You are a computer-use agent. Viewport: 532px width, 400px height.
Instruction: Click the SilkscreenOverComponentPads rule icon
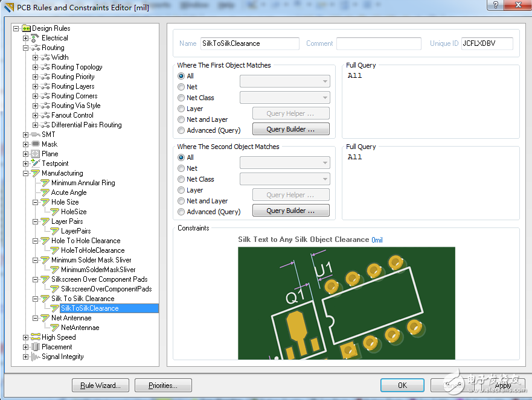(54, 289)
